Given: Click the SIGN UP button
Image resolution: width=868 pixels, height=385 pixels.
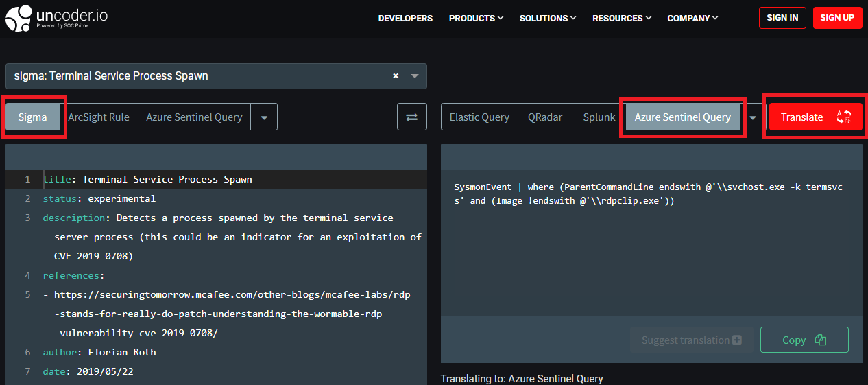Looking at the screenshot, I should pos(837,18).
